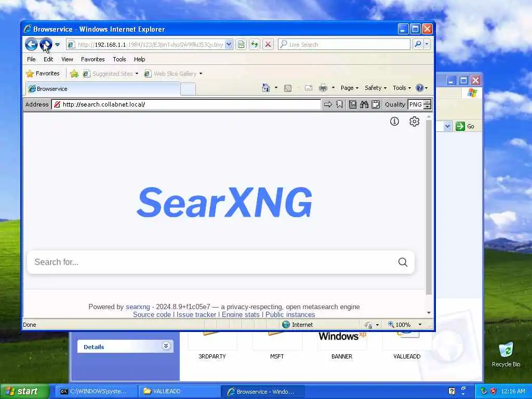Open the command bar Tools dropdown
The image size is (532, 399).
[x=402, y=88]
